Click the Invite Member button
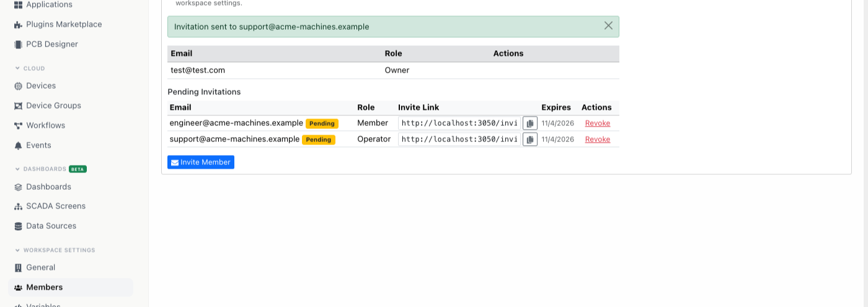This screenshot has width=868, height=307. point(201,162)
